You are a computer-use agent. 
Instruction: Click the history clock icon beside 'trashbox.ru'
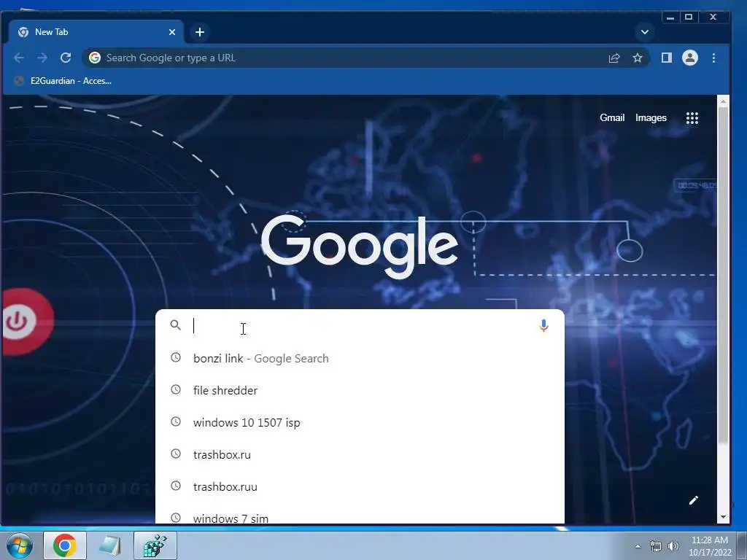click(176, 454)
